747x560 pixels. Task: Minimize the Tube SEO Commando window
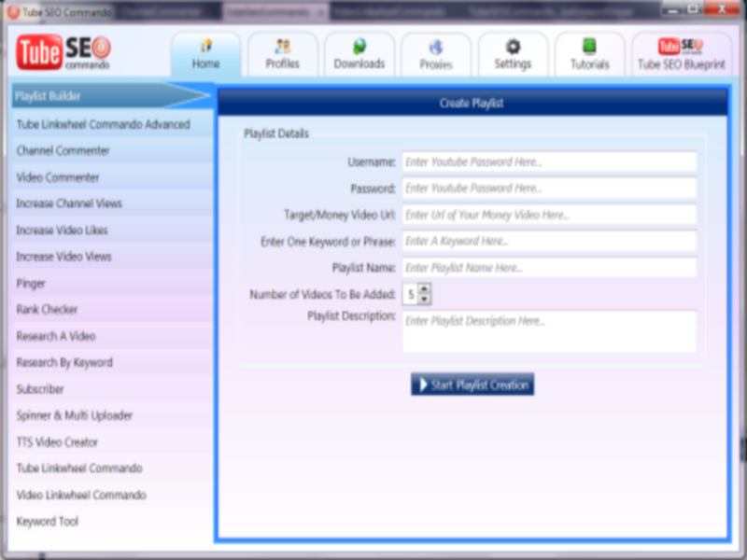[x=672, y=8]
